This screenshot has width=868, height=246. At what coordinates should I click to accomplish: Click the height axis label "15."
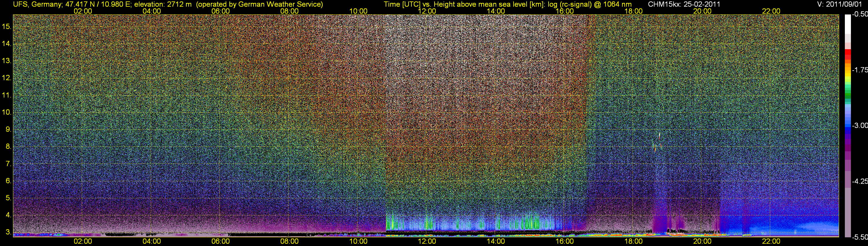(x=7, y=27)
